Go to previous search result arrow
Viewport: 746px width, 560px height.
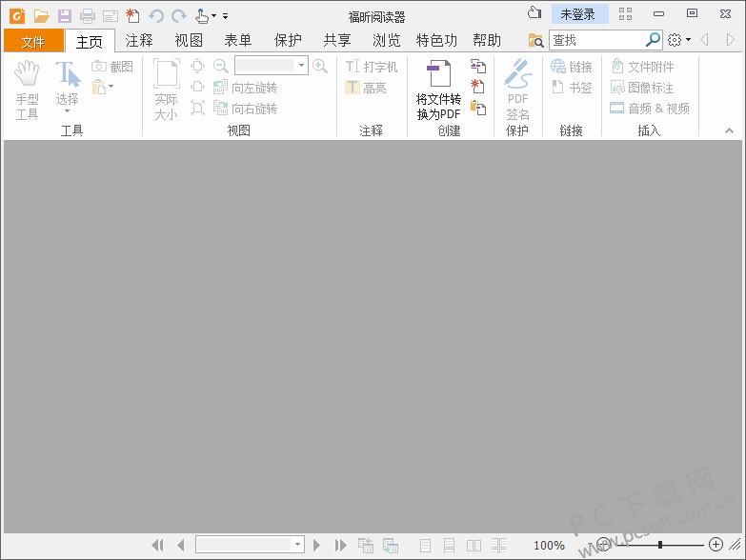[705, 39]
